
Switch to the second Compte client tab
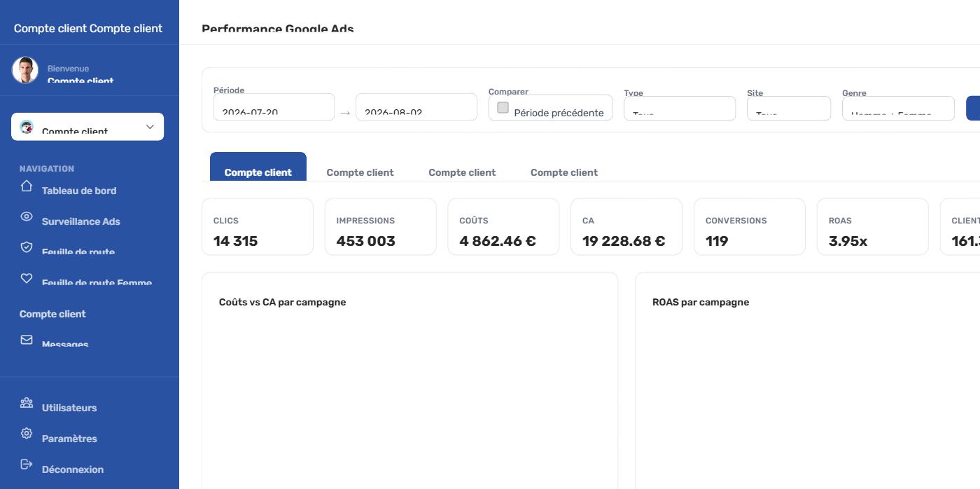(x=360, y=172)
